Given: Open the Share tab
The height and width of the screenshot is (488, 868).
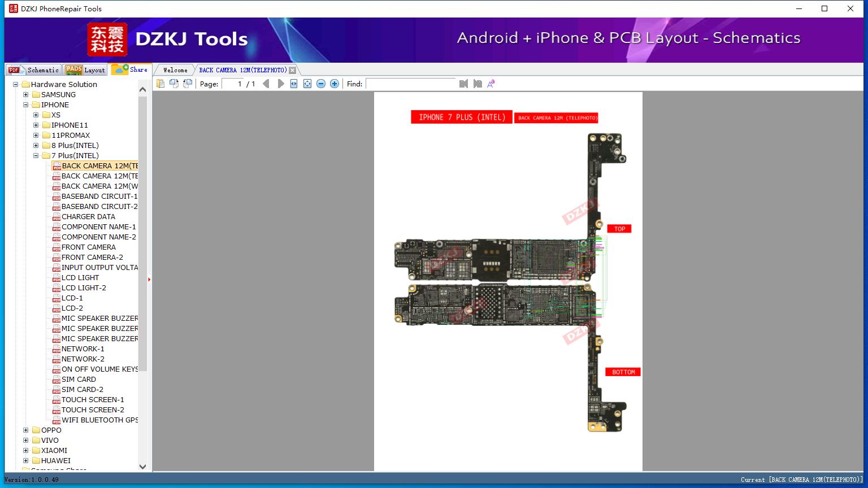Looking at the screenshot, I should pos(130,69).
